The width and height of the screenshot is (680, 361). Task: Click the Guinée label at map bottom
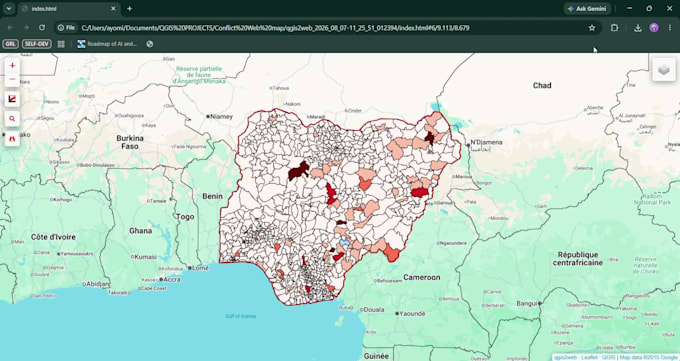tap(376, 356)
